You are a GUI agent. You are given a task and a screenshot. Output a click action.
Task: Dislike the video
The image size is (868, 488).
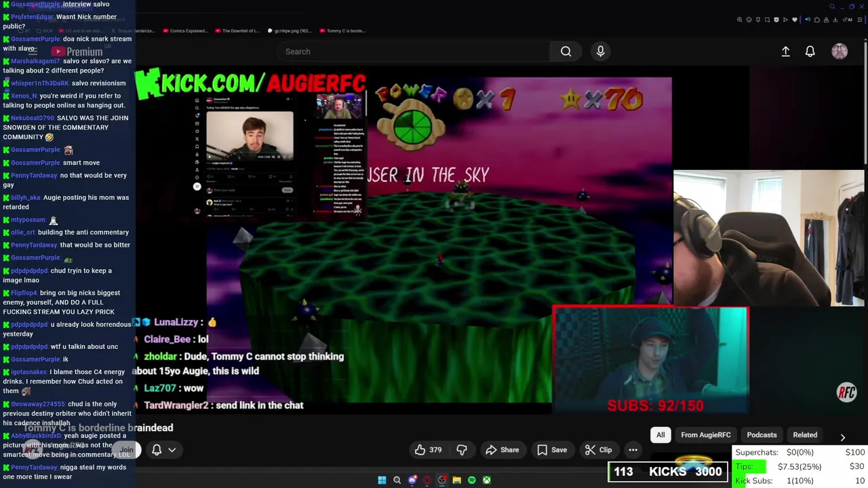(x=462, y=449)
